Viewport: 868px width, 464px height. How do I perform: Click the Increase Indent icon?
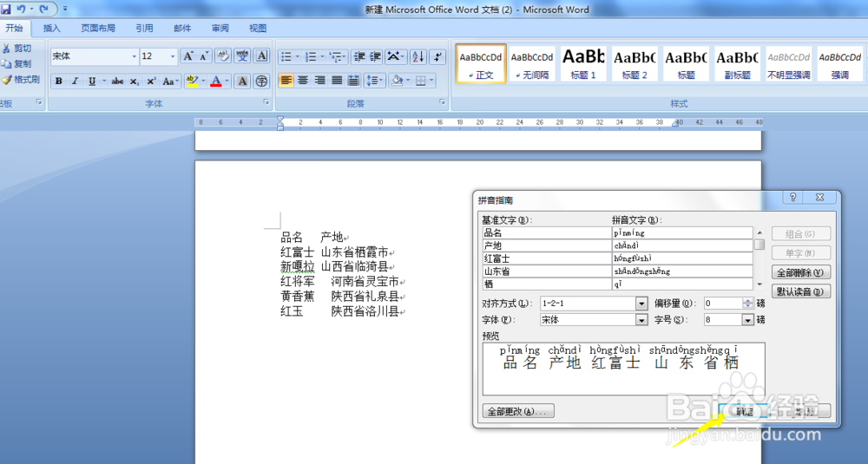click(375, 56)
